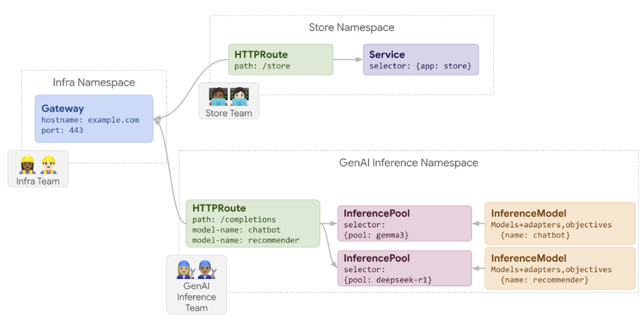Select the HTTPRoute box with path /store
The height and width of the screenshot is (321, 644).
281,59
